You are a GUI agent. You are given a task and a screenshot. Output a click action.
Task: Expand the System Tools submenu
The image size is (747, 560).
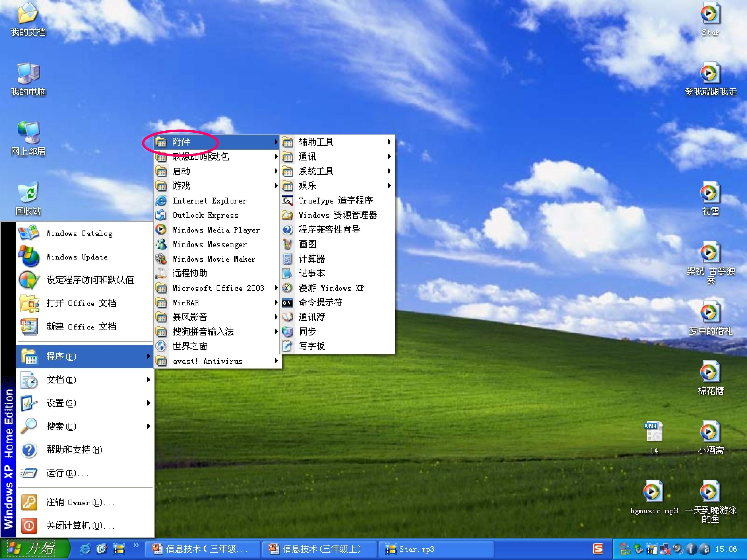click(x=316, y=171)
